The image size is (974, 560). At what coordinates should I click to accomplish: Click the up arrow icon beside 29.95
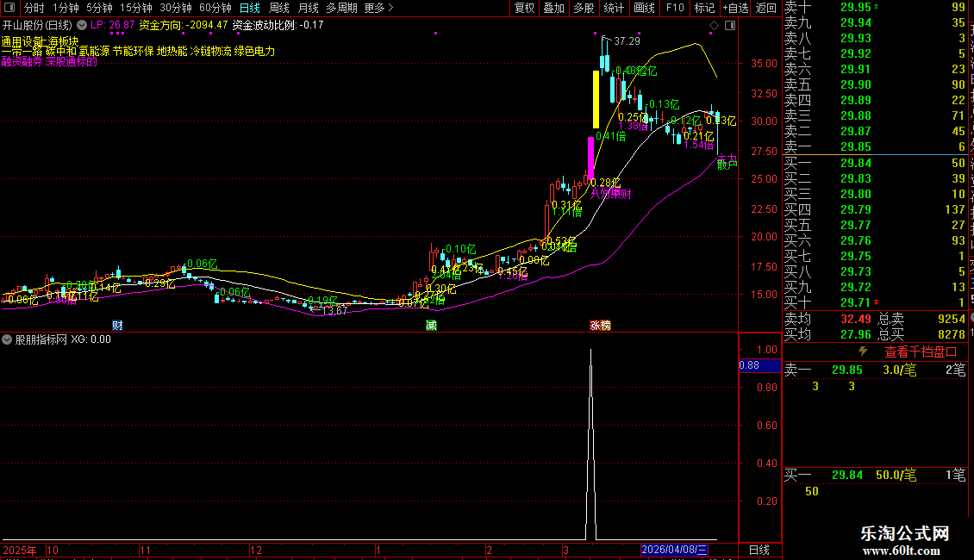click(876, 7)
